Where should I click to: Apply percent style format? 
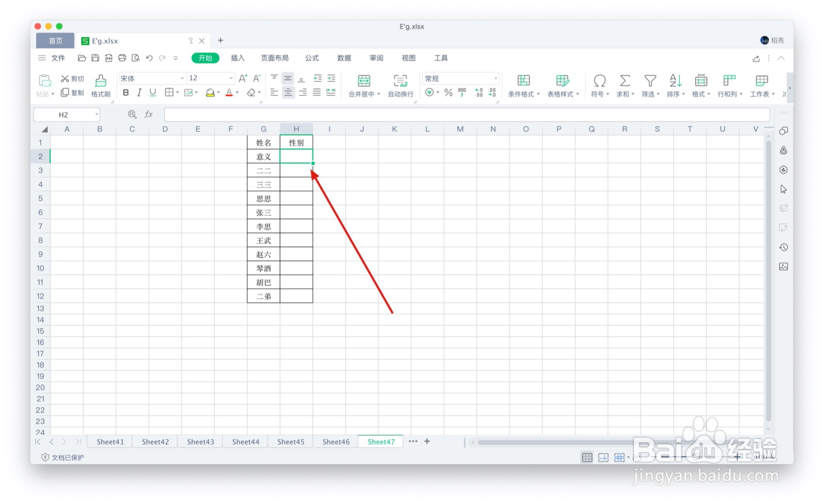click(449, 93)
